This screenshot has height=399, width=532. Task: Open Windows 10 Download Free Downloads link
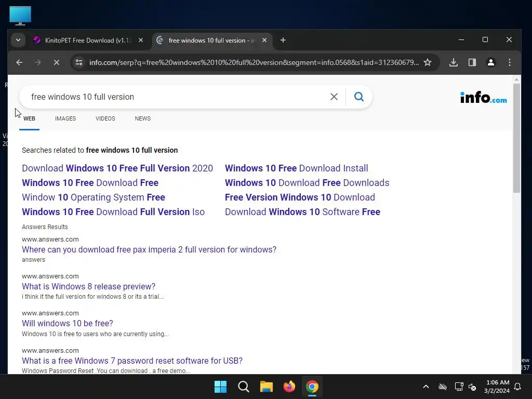(307, 183)
